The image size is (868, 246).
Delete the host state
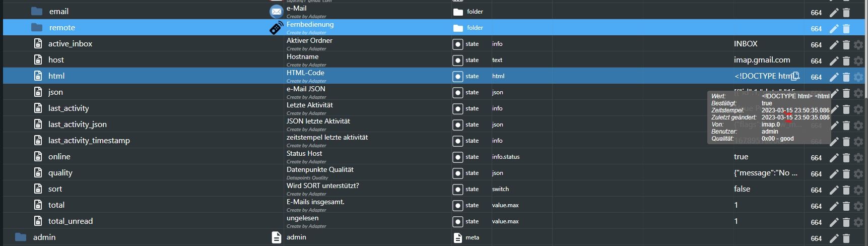(846, 61)
